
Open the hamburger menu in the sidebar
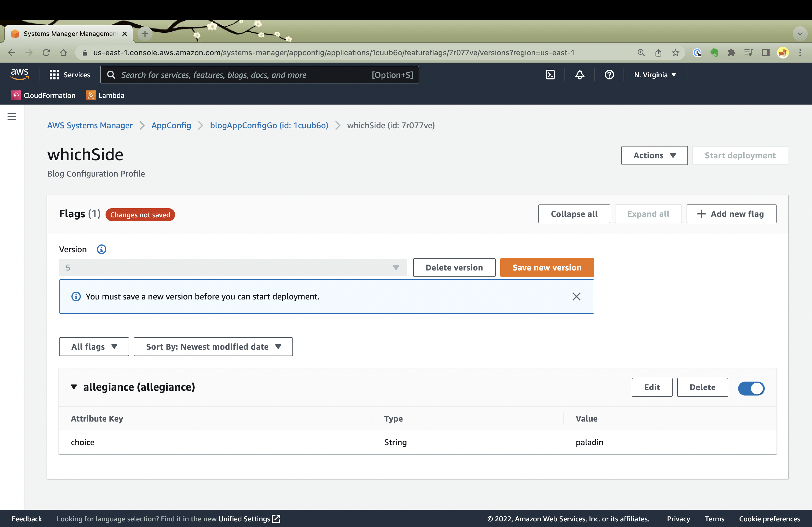(12, 116)
